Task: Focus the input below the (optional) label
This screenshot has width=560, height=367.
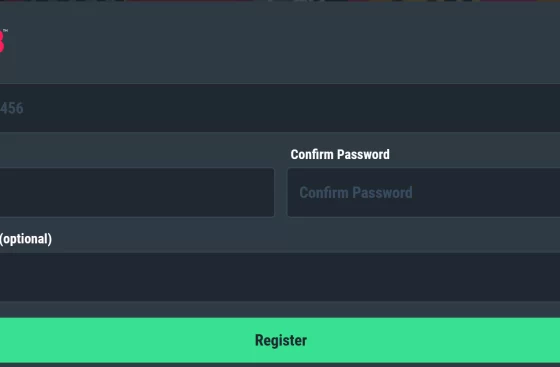Action: pos(280,277)
